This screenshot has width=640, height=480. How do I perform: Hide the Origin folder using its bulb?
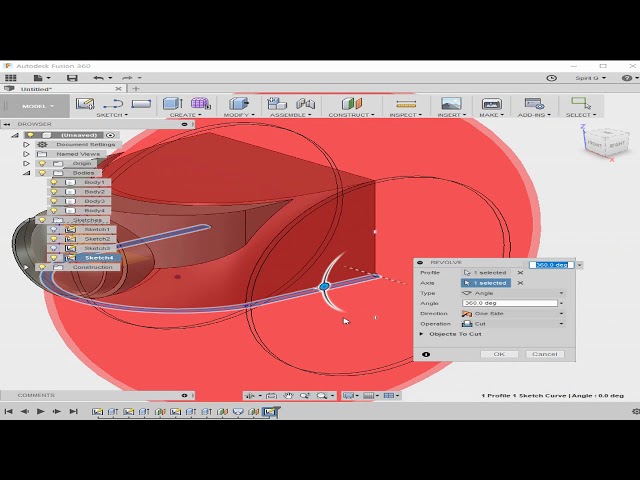point(42,163)
